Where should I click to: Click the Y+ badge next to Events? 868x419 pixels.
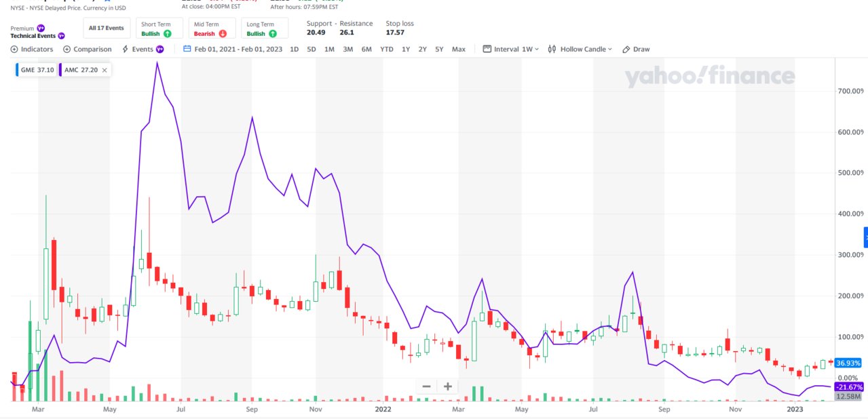[160, 49]
